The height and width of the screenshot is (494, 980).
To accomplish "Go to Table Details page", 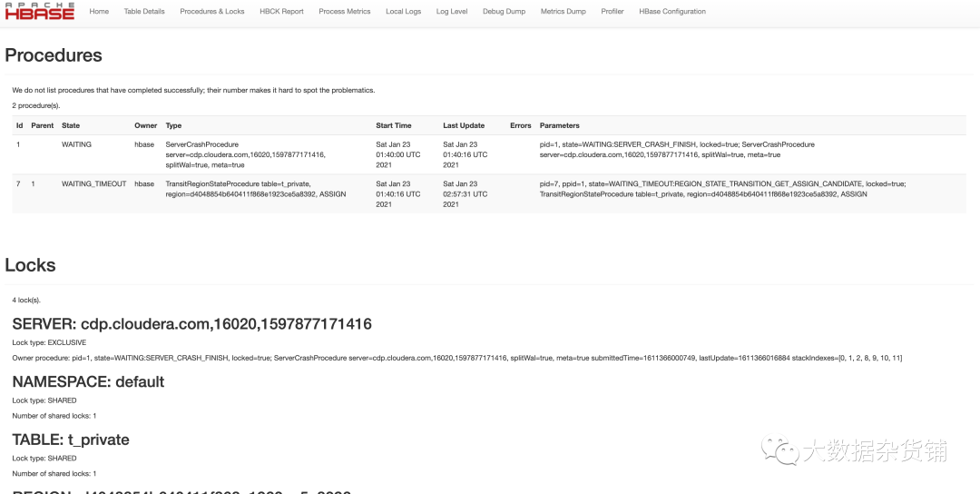I will click(144, 11).
